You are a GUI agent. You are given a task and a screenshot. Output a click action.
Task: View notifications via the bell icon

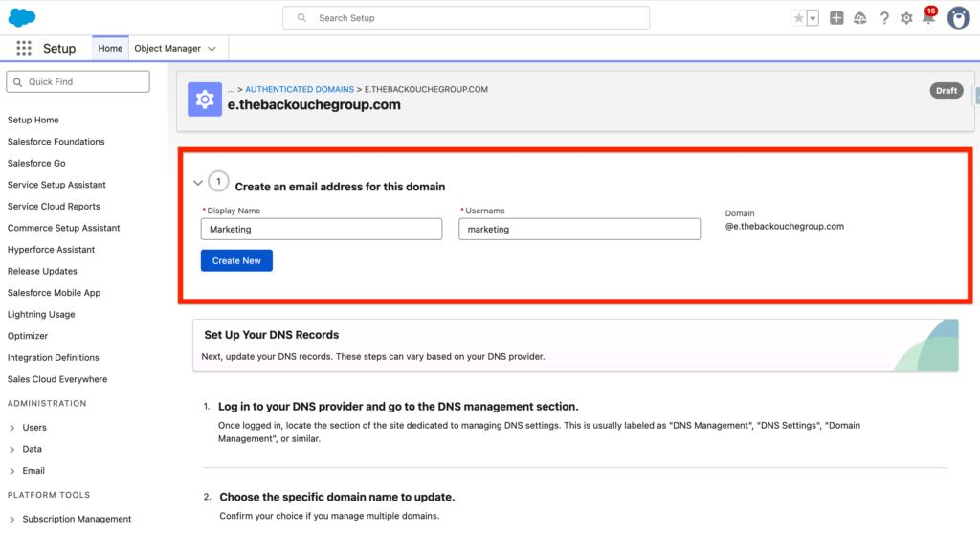[x=927, y=18]
